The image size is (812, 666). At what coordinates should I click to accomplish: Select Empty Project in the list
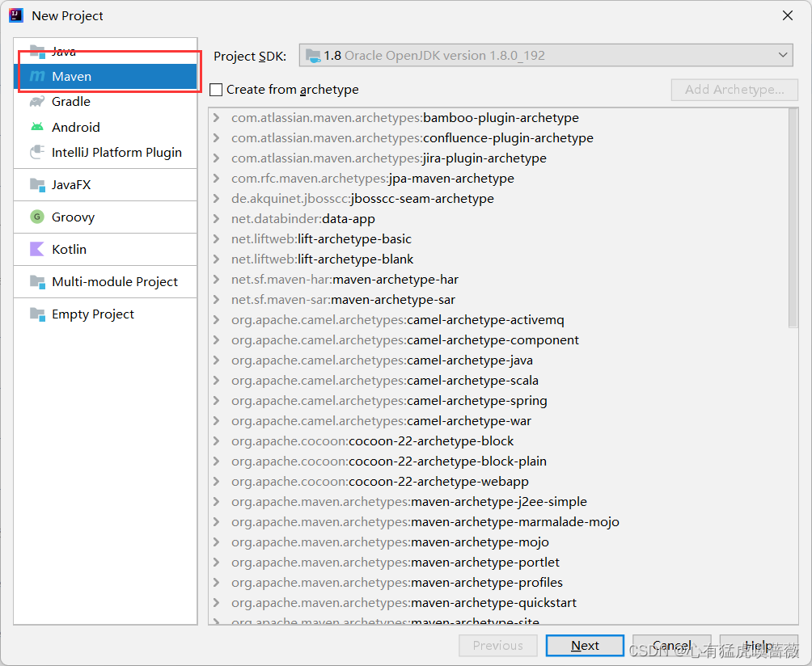93,314
